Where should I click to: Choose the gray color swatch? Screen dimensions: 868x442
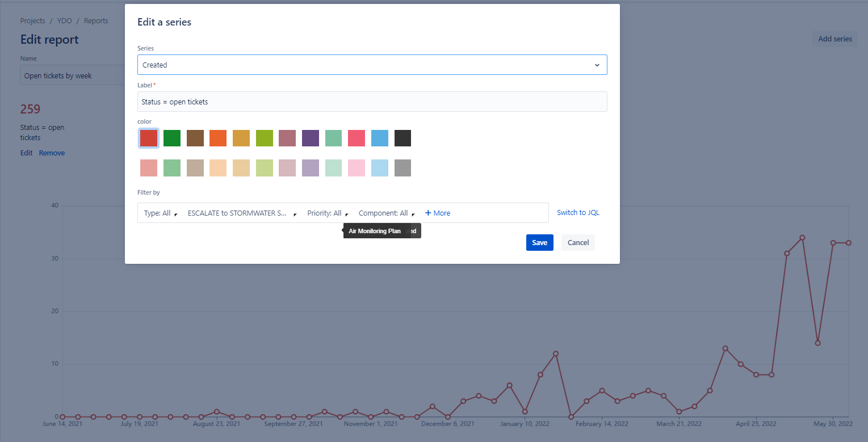pos(402,168)
